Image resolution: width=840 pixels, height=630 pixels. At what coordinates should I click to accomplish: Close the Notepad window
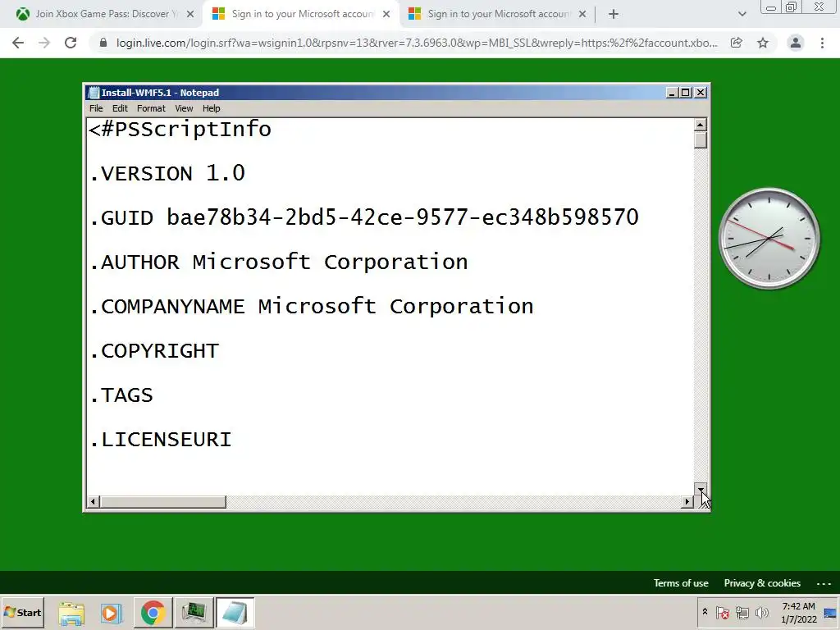(701, 93)
